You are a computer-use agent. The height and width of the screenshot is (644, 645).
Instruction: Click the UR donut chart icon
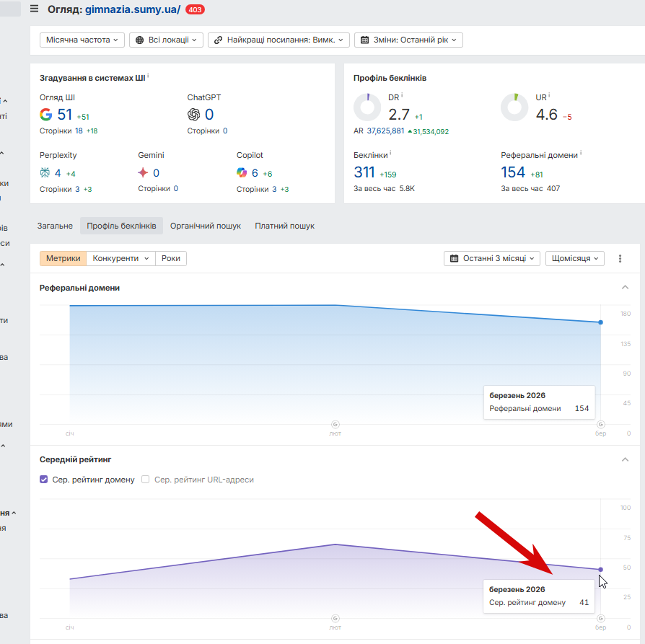pos(514,107)
